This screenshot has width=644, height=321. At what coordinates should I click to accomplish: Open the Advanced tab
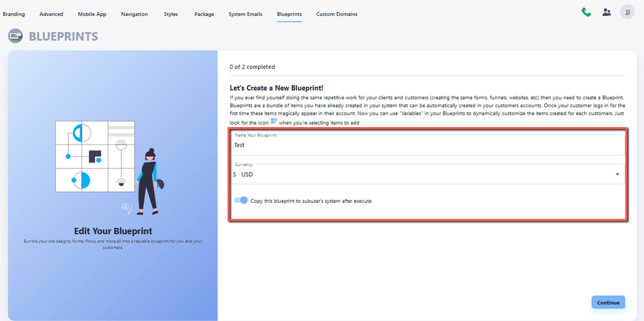pyautogui.click(x=51, y=14)
